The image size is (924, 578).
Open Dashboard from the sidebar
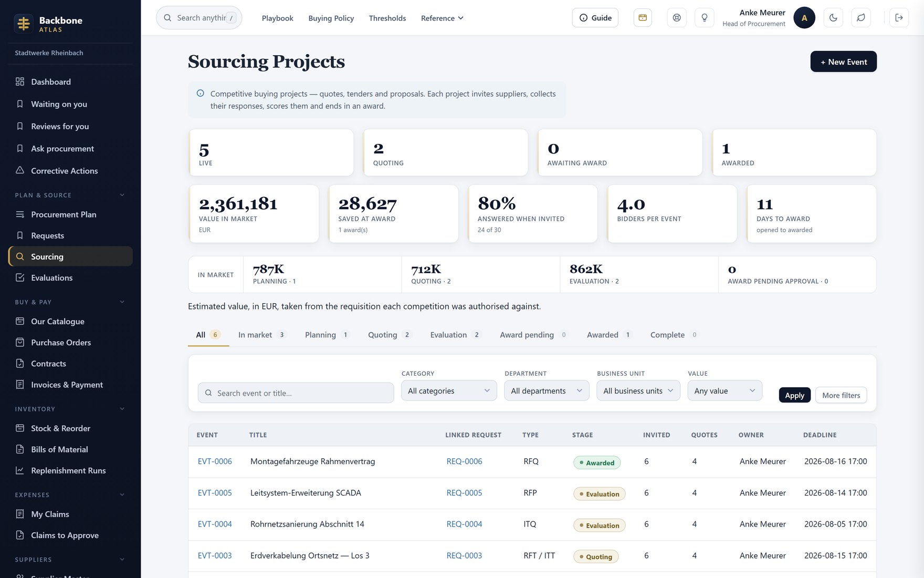70,82
